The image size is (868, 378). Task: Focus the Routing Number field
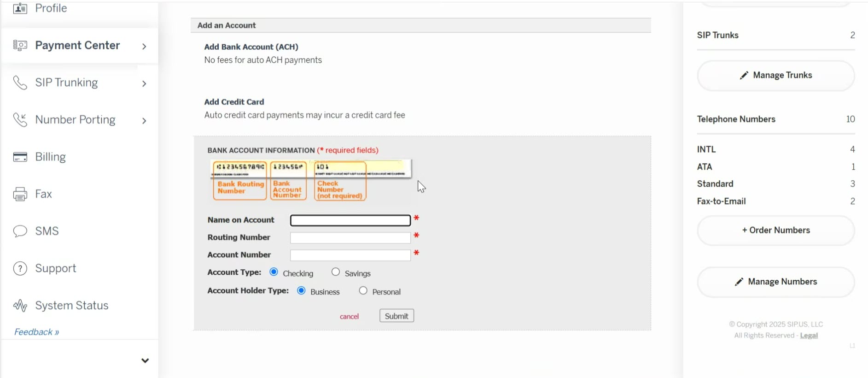click(x=350, y=238)
